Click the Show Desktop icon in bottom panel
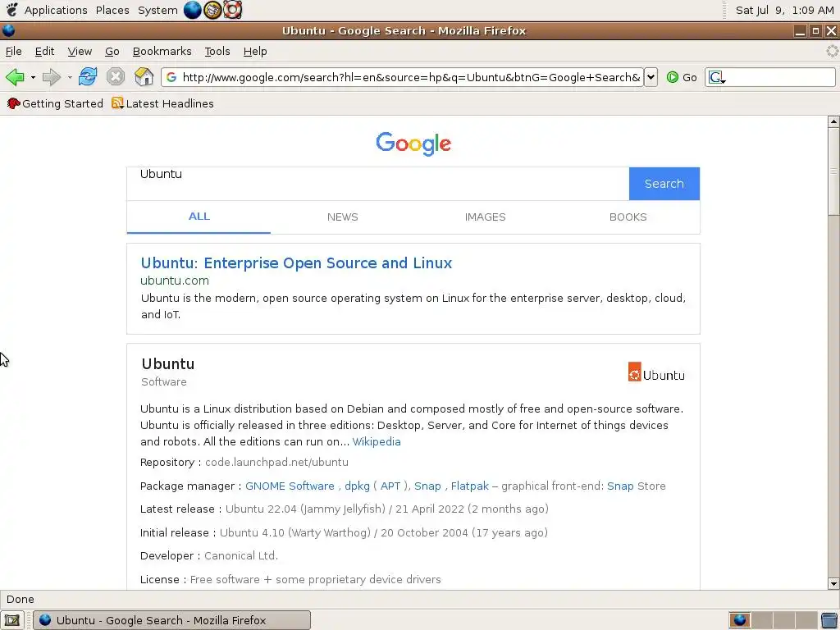 point(11,620)
